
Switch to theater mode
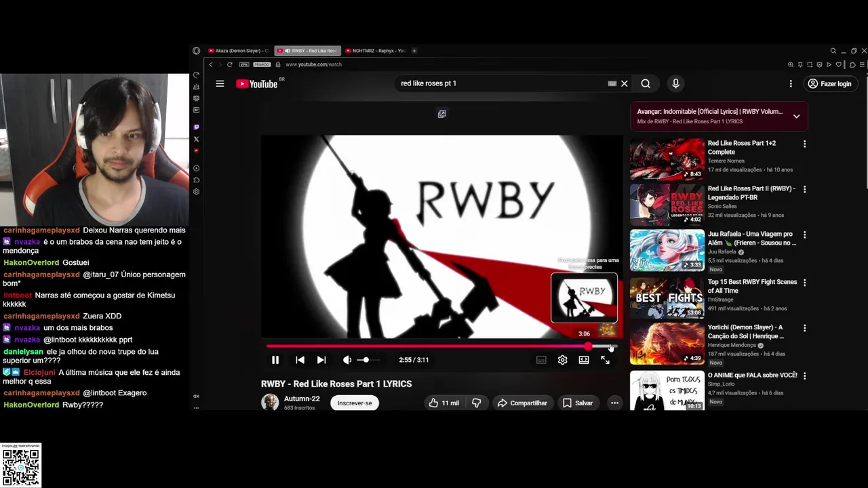[584, 360]
